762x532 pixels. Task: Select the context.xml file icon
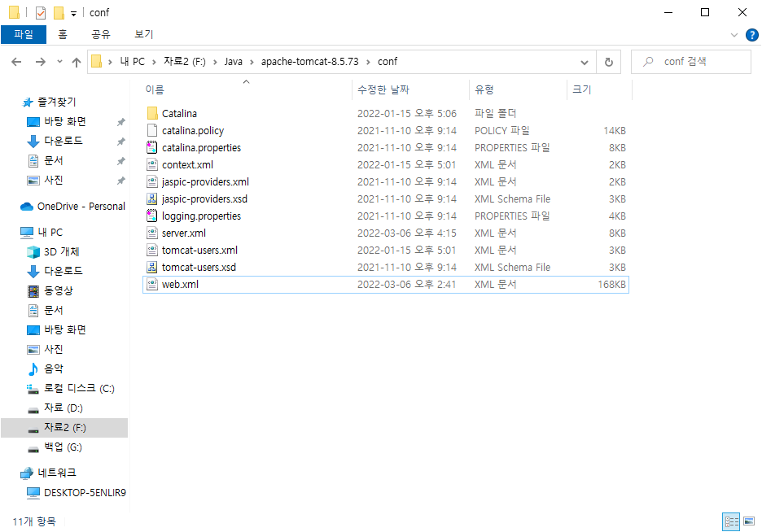[152, 164]
